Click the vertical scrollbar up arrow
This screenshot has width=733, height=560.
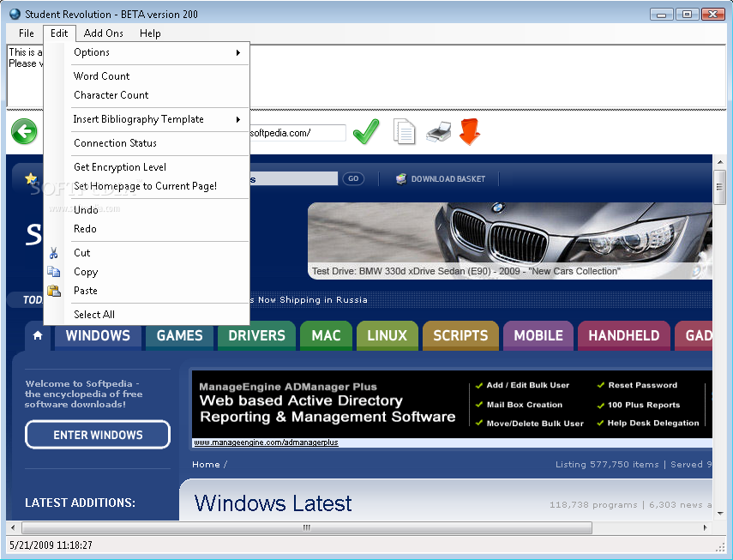coord(720,162)
